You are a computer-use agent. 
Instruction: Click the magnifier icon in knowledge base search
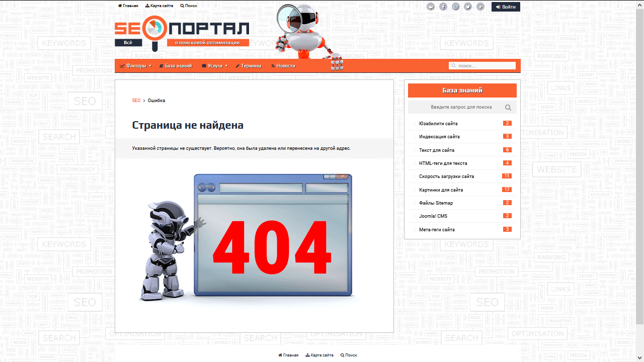(508, 108)
